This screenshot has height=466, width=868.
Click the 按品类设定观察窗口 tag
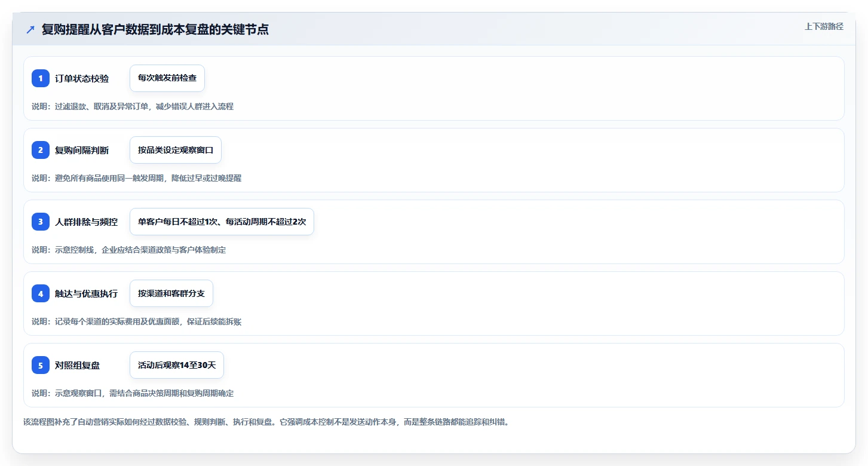(x=176, y=150)
